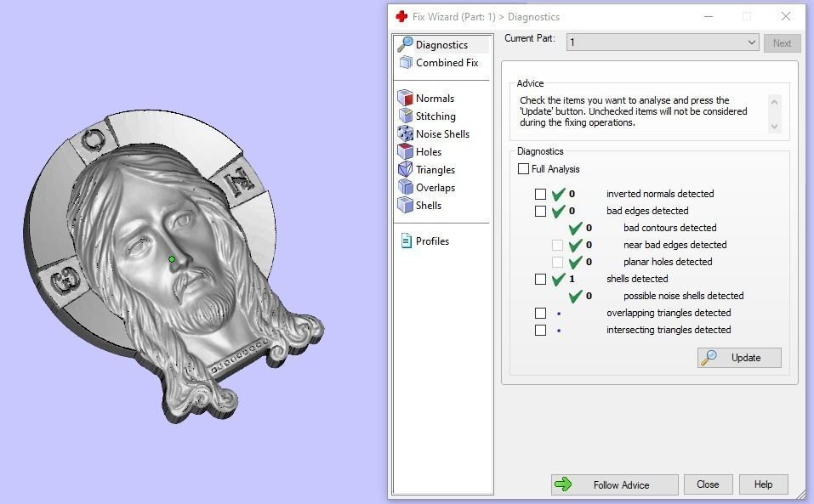Click the Follow Advice button
Screen dimensions: 814x504
coord(615,484)
